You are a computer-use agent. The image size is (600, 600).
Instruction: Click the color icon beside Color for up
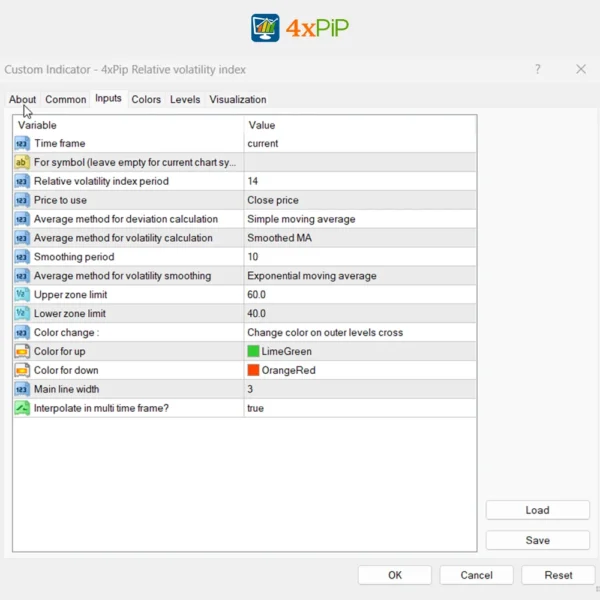pos(22,351)
